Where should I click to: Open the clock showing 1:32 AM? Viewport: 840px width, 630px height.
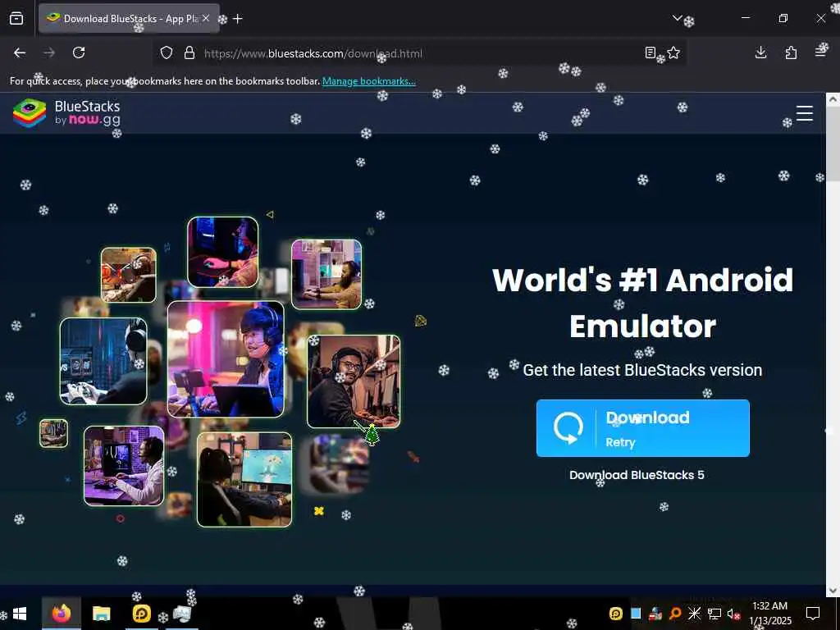pos(769,614)
